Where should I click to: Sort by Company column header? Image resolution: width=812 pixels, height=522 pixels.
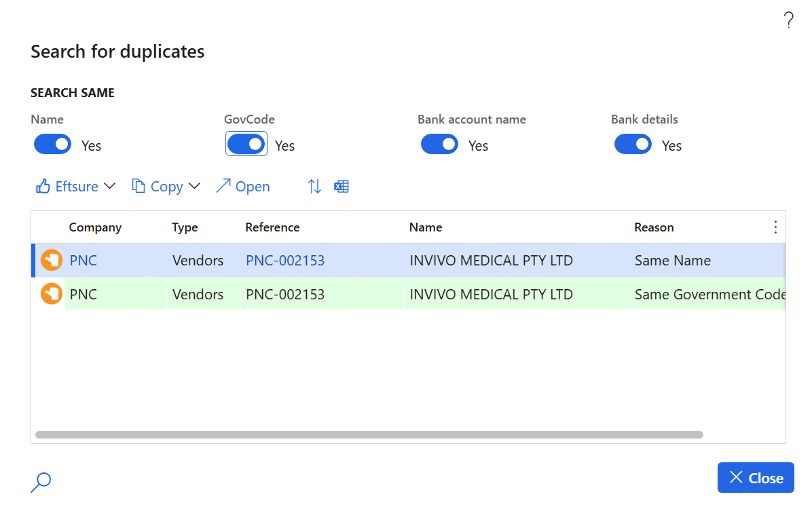(95, 227)
